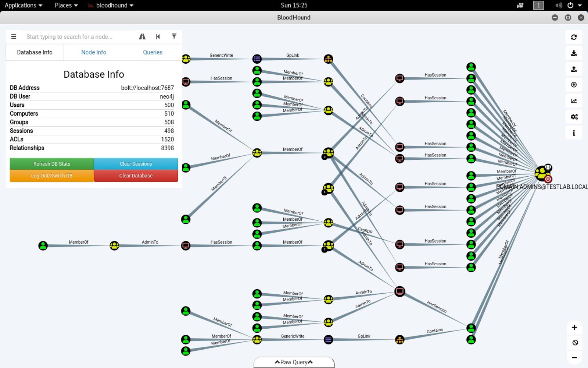
Task: Import a graph file
Action: click(574, 68)
